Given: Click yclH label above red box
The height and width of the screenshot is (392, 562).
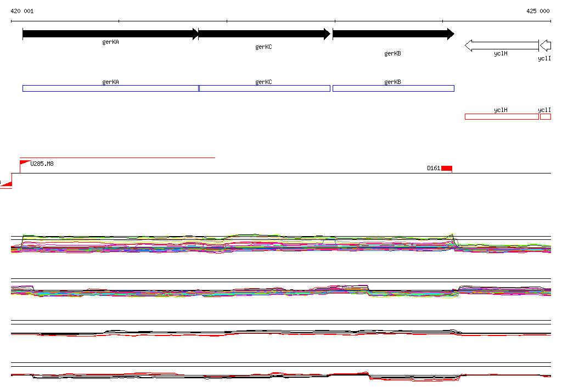Looking at the screenshot, I should [501, 110].
